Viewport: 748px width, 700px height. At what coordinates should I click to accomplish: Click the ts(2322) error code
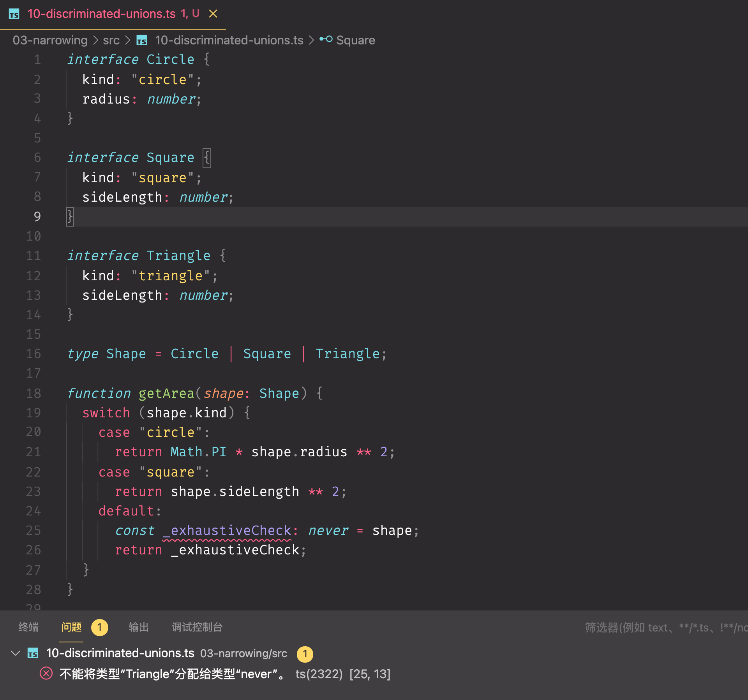[x=319, y=674]
